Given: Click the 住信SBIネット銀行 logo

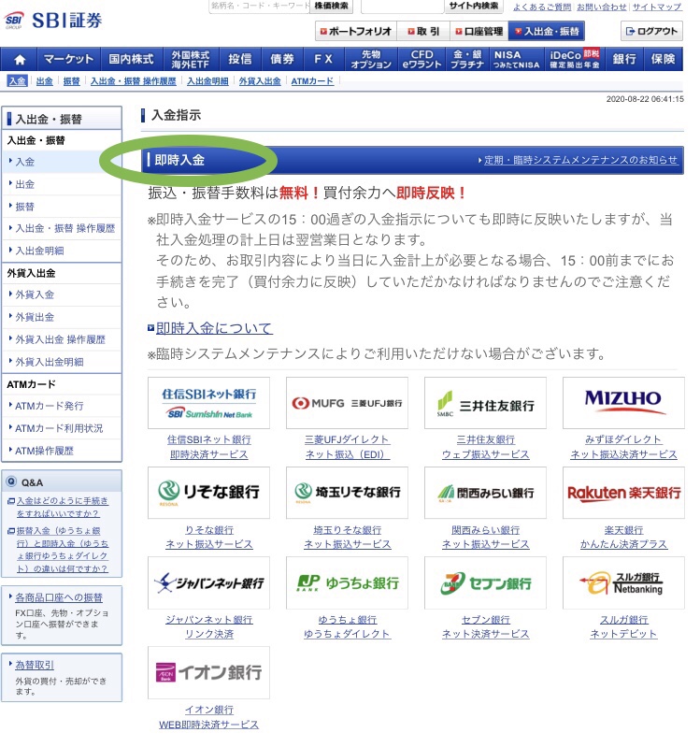Looking at the screenshot, I should (x=208, y=403).
